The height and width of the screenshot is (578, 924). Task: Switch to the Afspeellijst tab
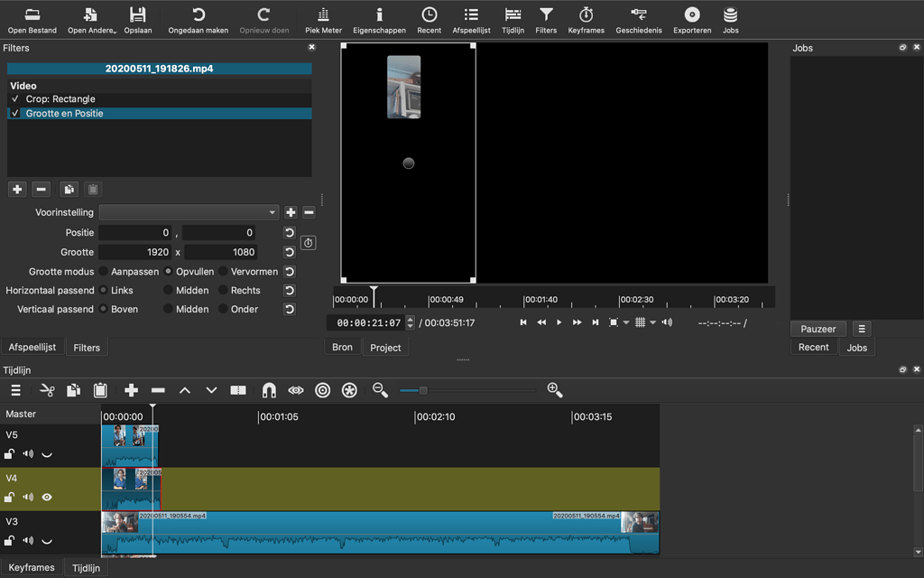[32, 346]
